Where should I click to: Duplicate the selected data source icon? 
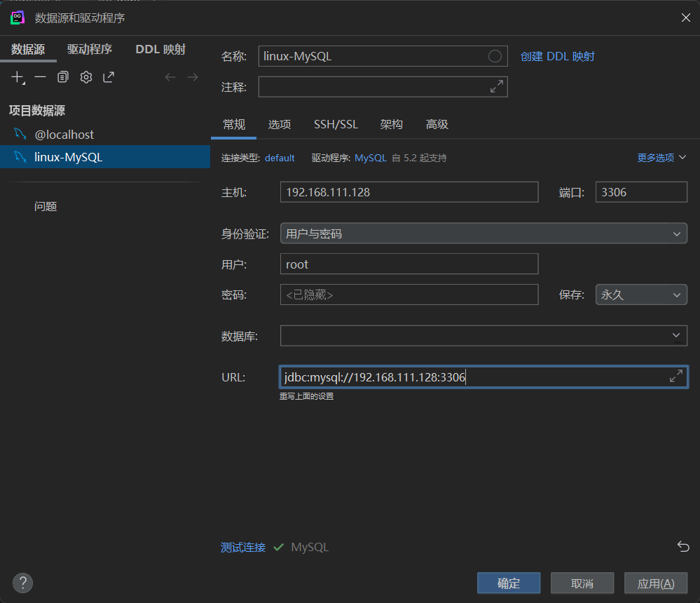tap(63, 77)
